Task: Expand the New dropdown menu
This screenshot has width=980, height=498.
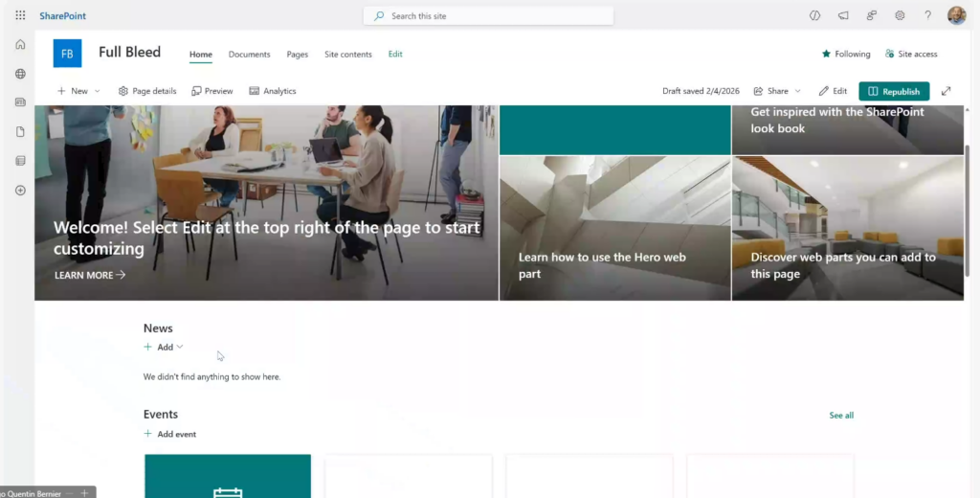Action: coord(78,91)
